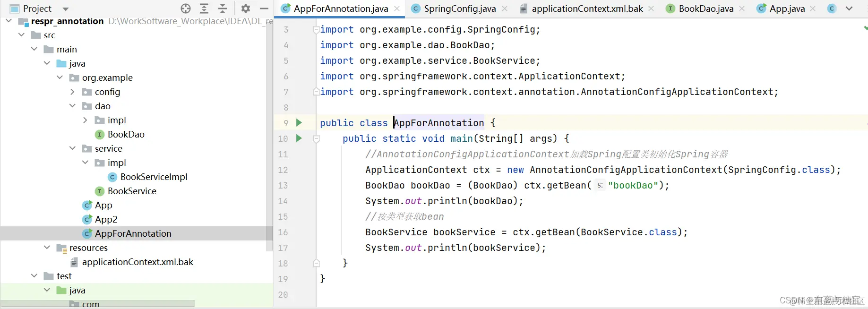
Task: Select App class in project tree
Action: point(103,205)
